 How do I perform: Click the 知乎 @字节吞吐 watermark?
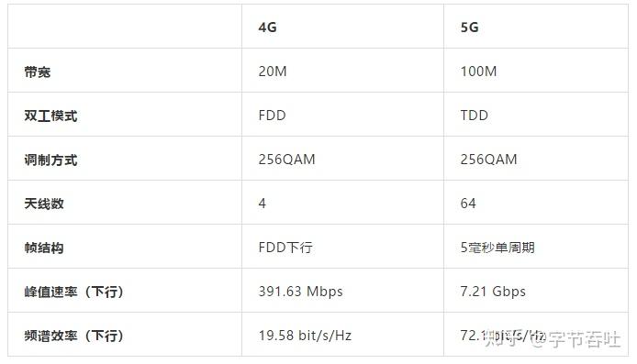(553, 339)
